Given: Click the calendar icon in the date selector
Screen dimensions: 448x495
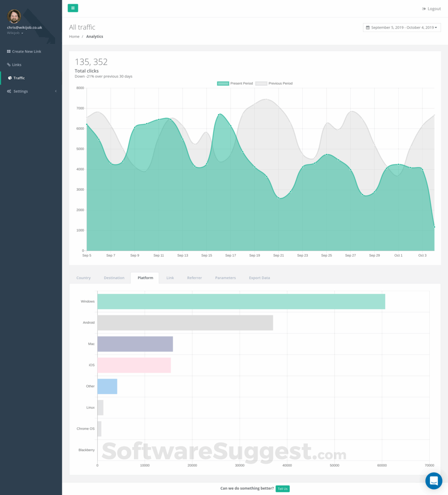Looking at the screenshot, I should tap(368, 27).
